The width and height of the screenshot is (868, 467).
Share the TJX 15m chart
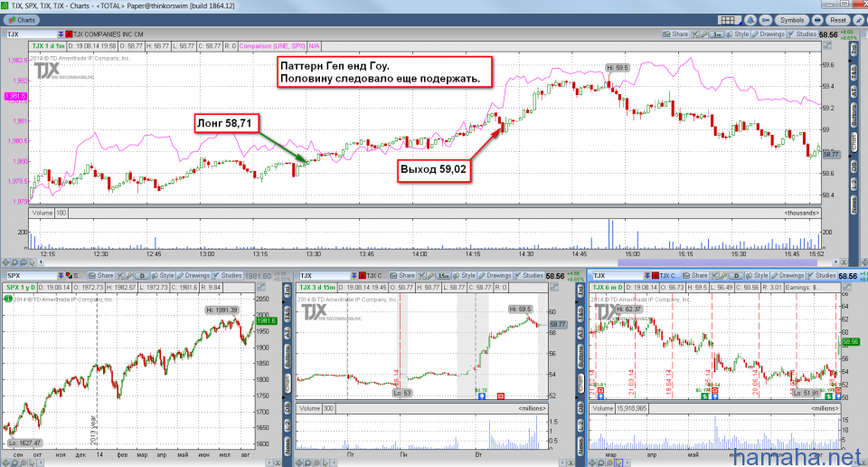(x=402, y=275)
